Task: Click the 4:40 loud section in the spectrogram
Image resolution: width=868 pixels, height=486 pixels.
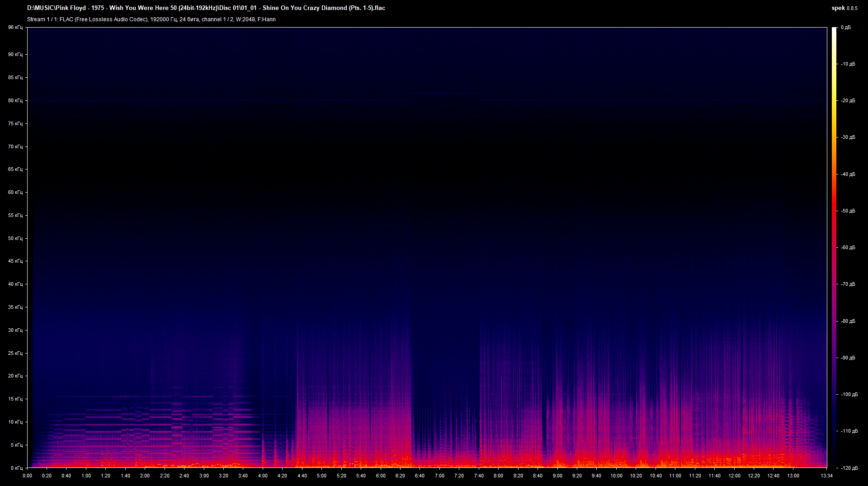Action: tap(303, 429)
